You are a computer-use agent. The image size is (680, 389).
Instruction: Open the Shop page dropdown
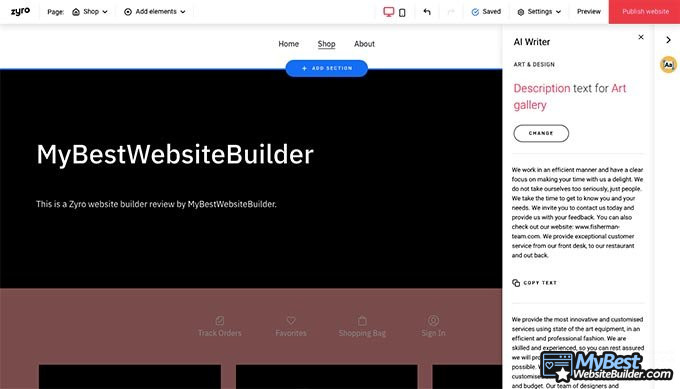click(90, 12)
